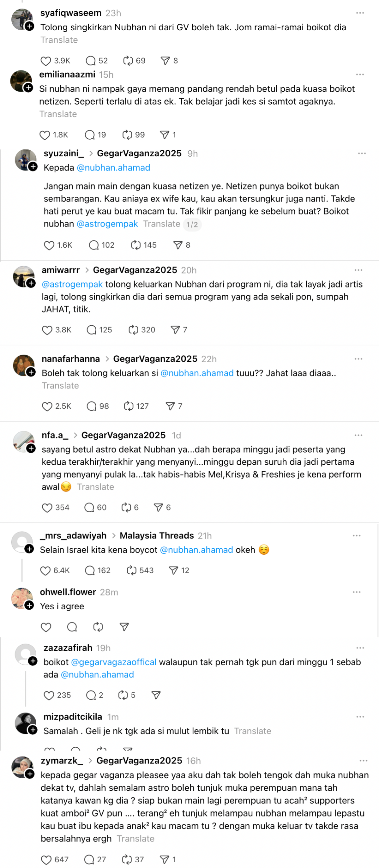Image resolution: width=379 pixels, height=868 pixels.
Task: Open more options for emilianaazmi's post
Action: (x=360, y=75)
